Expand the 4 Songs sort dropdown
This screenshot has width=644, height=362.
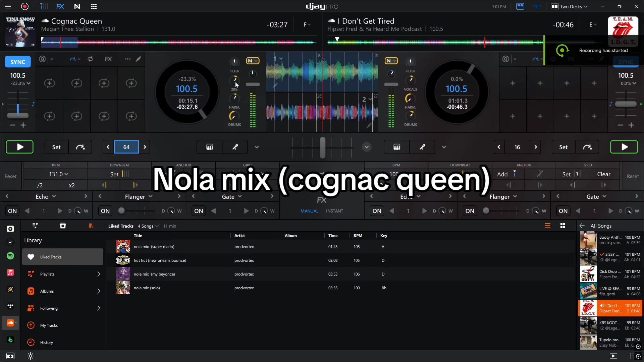(x=148, y=226)
